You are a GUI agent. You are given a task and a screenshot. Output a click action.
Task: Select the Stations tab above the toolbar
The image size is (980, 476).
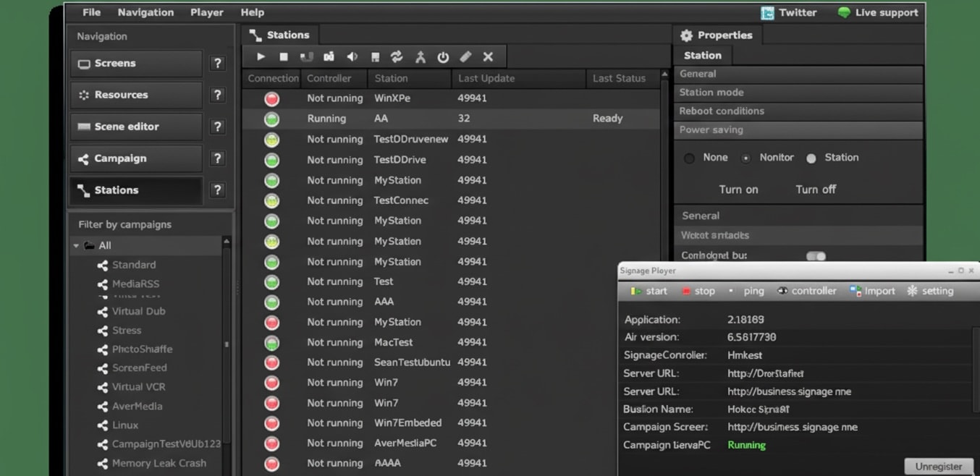[x=280, y=35]
